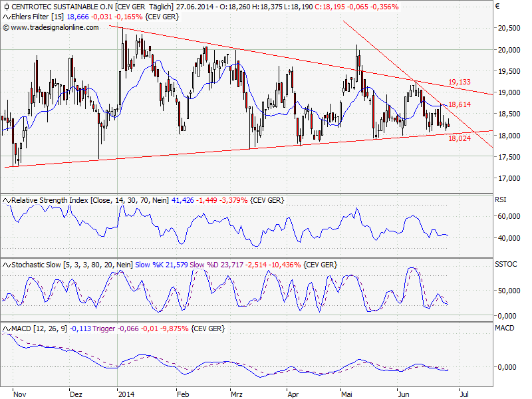Click the Euro currency symbol on price axis

point(497,7)
